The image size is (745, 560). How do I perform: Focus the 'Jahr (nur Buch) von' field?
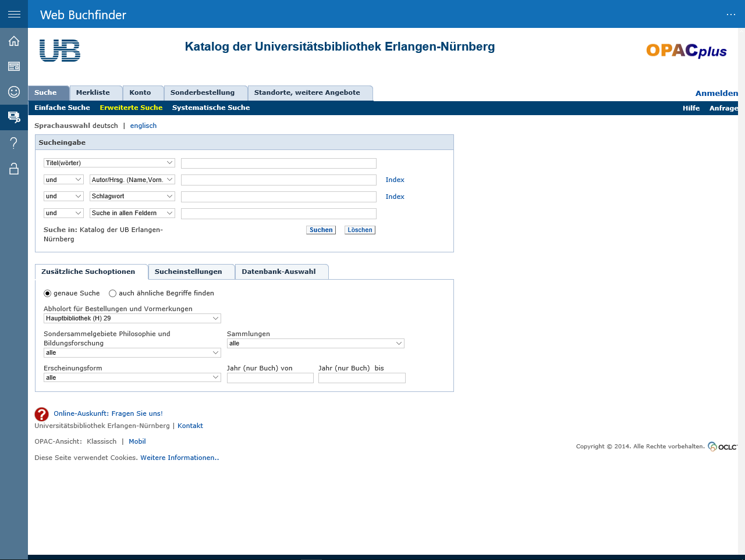[270, 378]
